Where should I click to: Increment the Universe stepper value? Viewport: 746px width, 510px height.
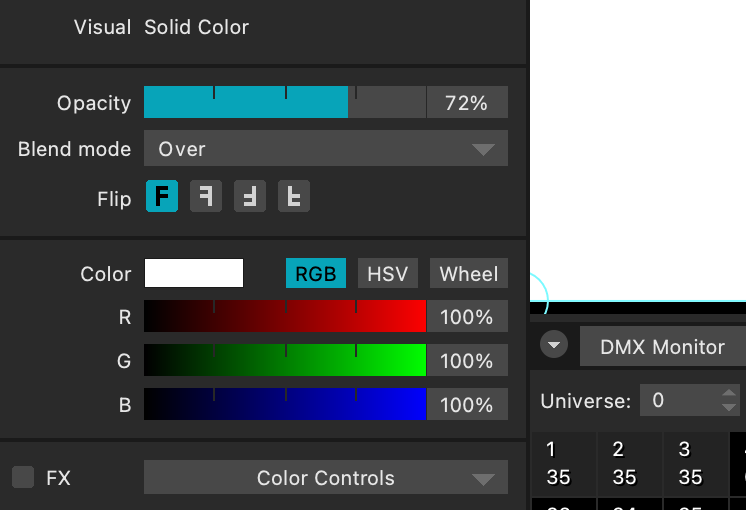pyautogui.click(x=729, y=394)
